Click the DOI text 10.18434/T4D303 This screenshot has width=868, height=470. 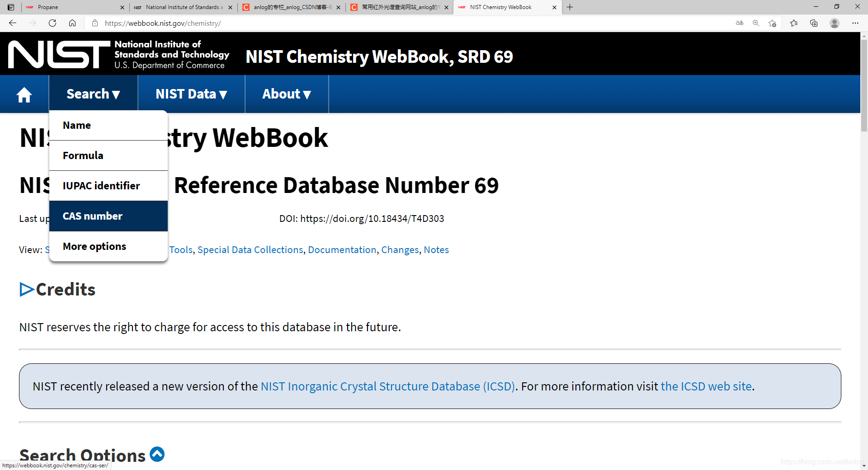406,219
